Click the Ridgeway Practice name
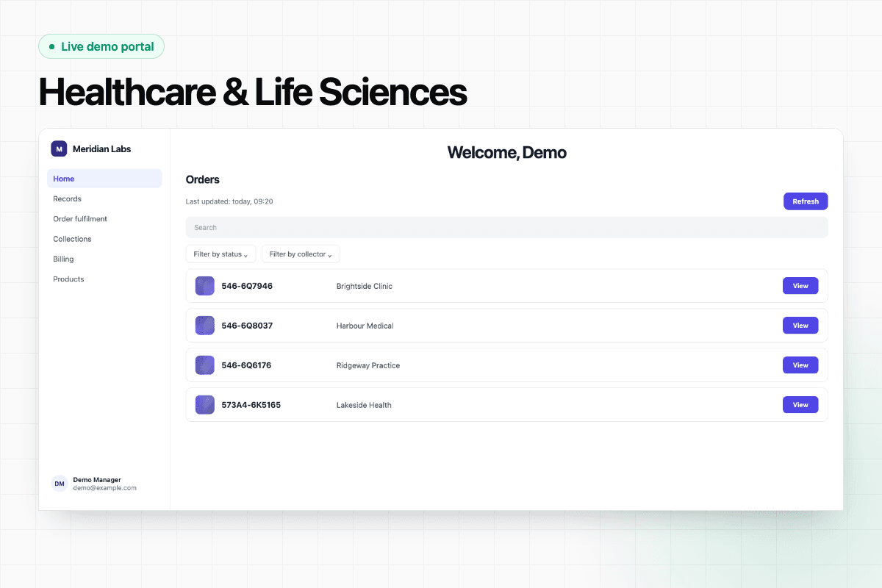The width and height of the screenshot is (882, 588). pos(368,365)
